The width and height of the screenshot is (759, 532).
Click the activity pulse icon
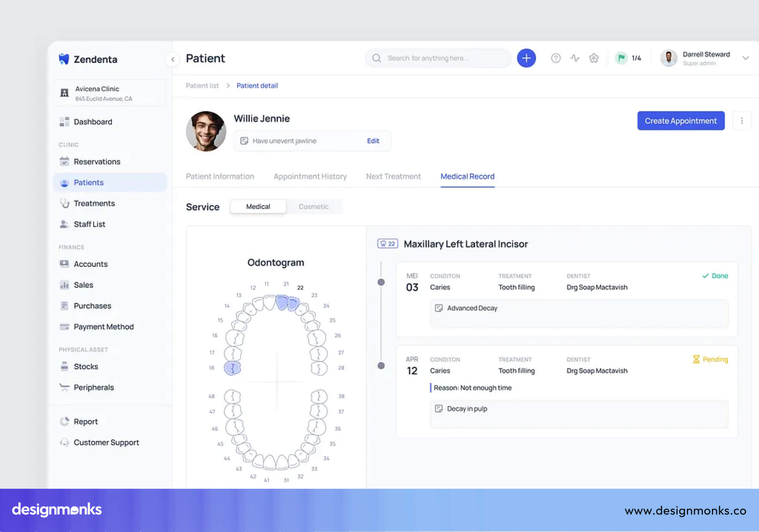point(575,58)
